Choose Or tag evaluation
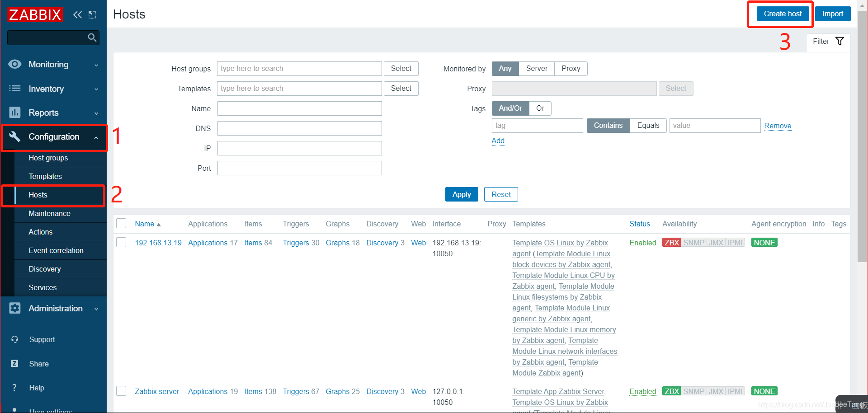Screen dimensions: 868x413 pyautogui.click(x=540, y=108)
